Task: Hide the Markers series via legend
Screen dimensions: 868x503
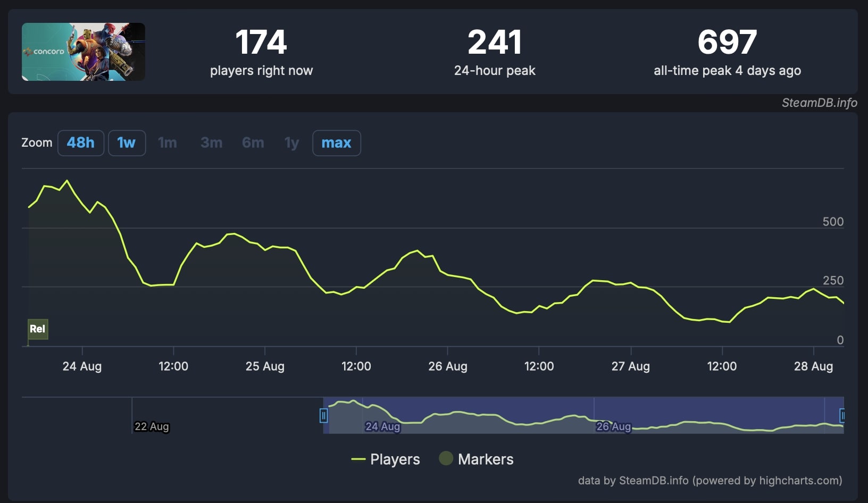Action: (476, 459)
